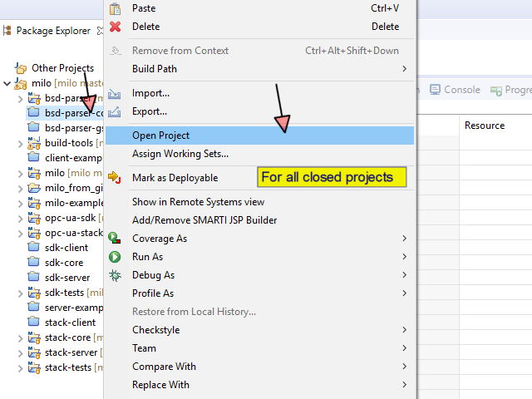Select Export... menu entry
This screenshot has height=399, width=532.
coord(259,111)
